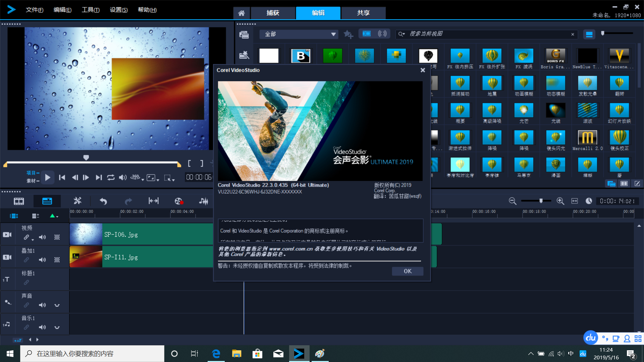644x362 pixels.
Task: Click the mark-in bracket icon
Action: (x=190, y=163)
